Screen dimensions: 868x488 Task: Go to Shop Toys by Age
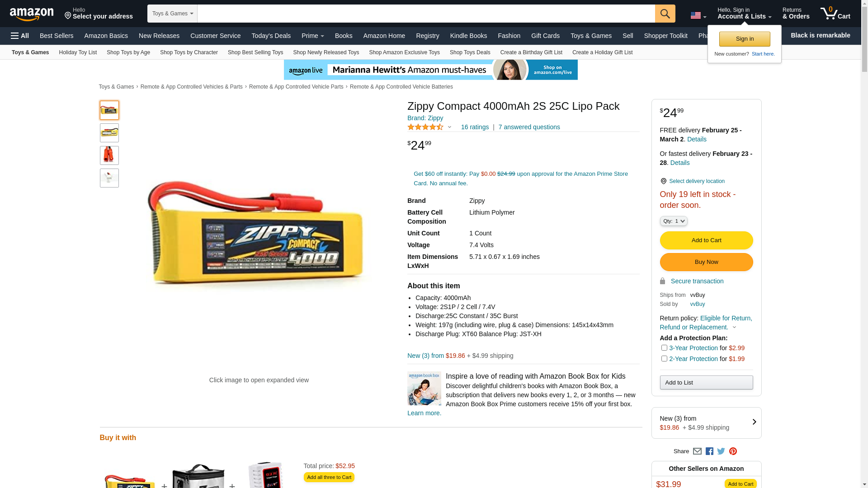pyautogui.click(x=128, y=52)
